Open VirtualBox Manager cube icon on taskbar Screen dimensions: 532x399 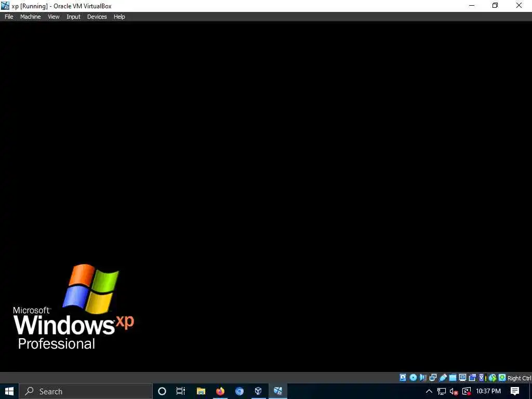(258, 391)
